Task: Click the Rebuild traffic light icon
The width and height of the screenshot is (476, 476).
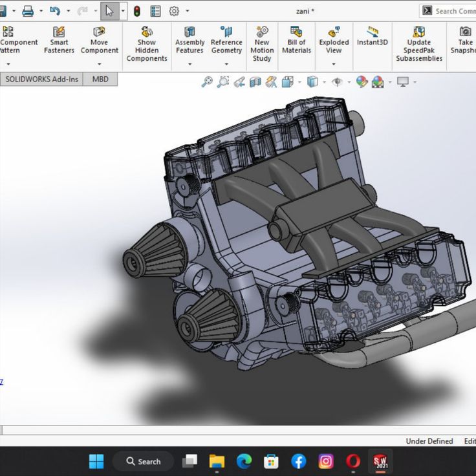Action: [137, 11]
